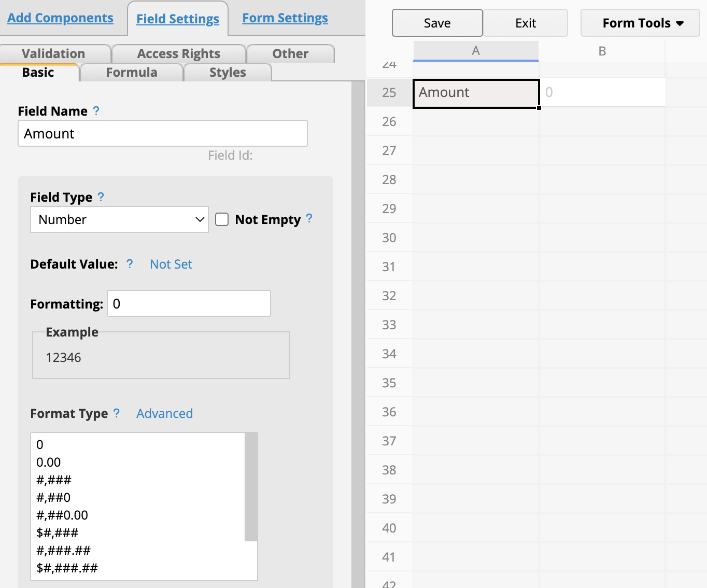This screenshot has width=707, height=588.
Task: Click the Exit button
Action: click(x=525, y=23)
